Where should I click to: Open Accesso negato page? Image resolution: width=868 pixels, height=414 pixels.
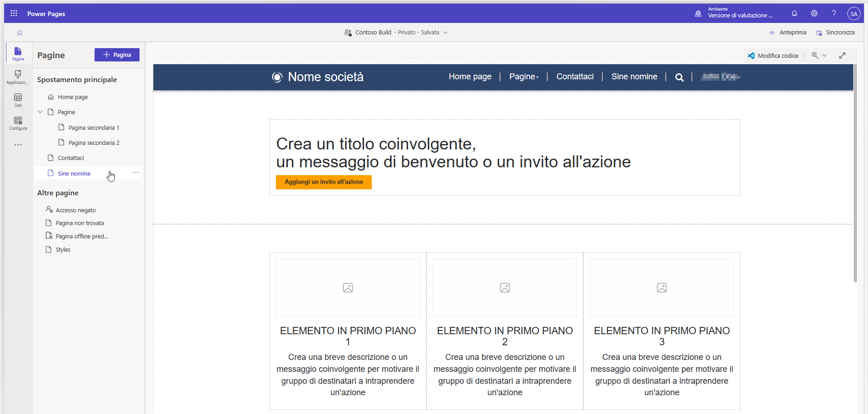tap(76, 210)
